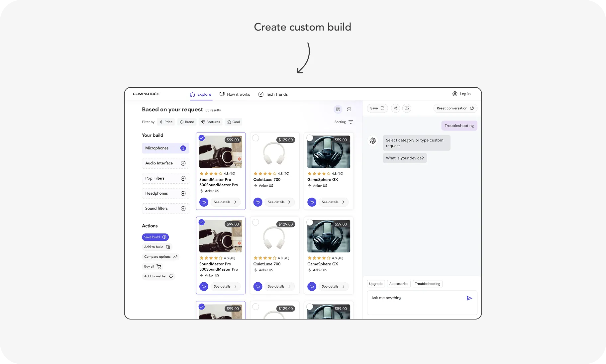Click the Save conversation button

click(377, 108)
